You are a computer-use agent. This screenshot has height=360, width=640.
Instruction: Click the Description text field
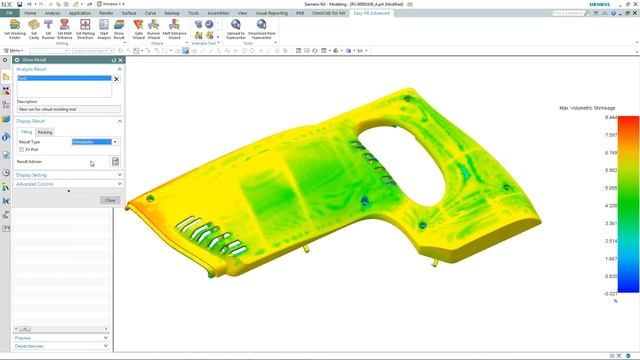click(69, 109)
